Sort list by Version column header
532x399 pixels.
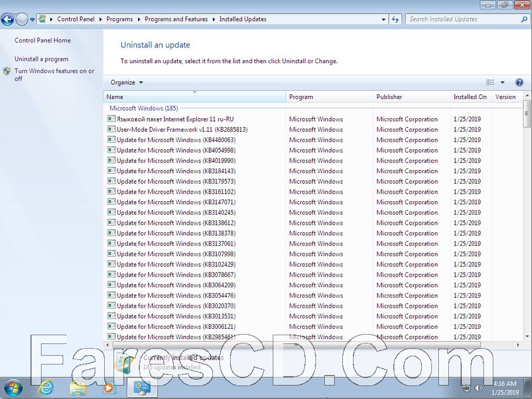tap(507, 97)
